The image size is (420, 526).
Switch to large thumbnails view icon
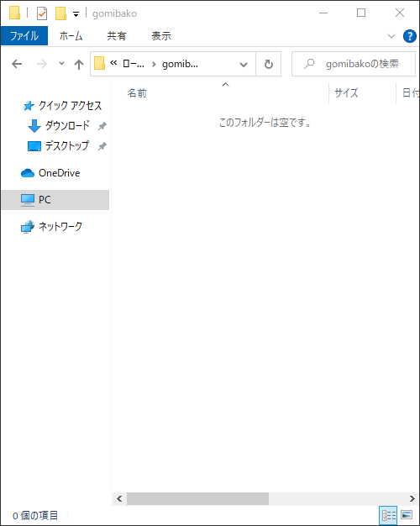click(407, 514)
